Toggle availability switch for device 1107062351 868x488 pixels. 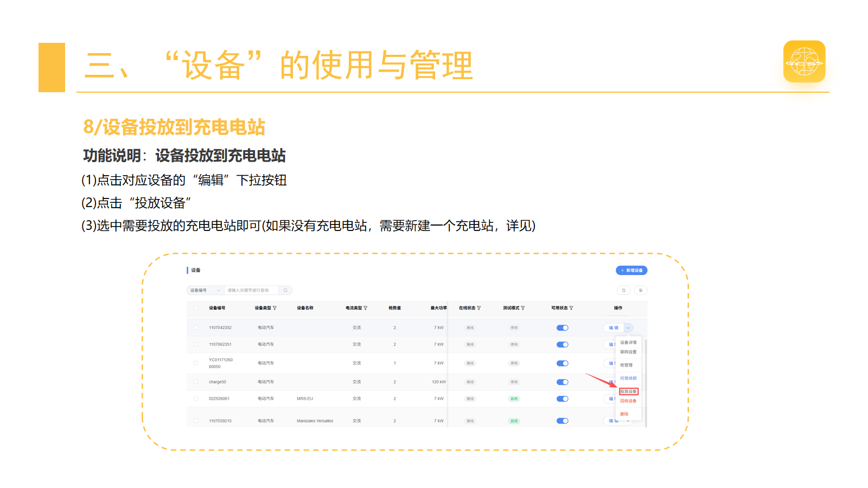563,344
